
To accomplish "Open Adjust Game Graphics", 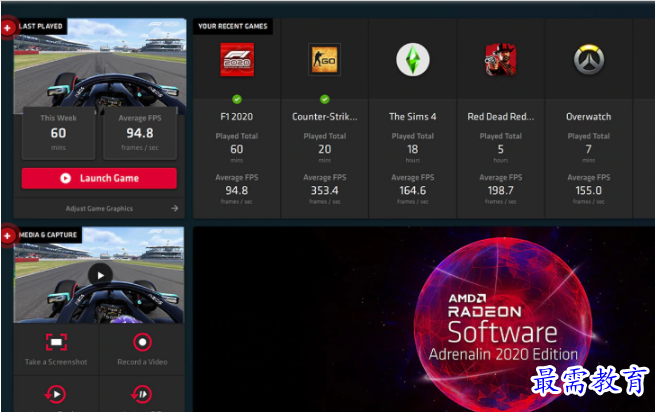I will click(99, 209).
